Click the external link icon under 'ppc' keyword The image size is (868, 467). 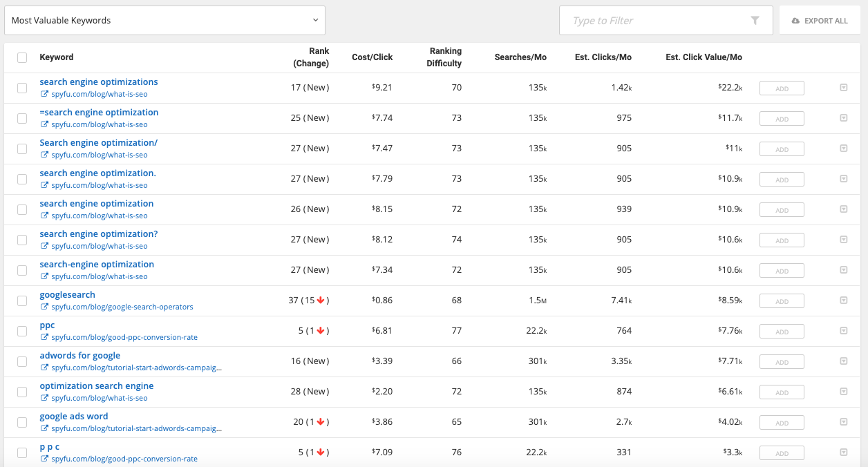coord(44,338)
